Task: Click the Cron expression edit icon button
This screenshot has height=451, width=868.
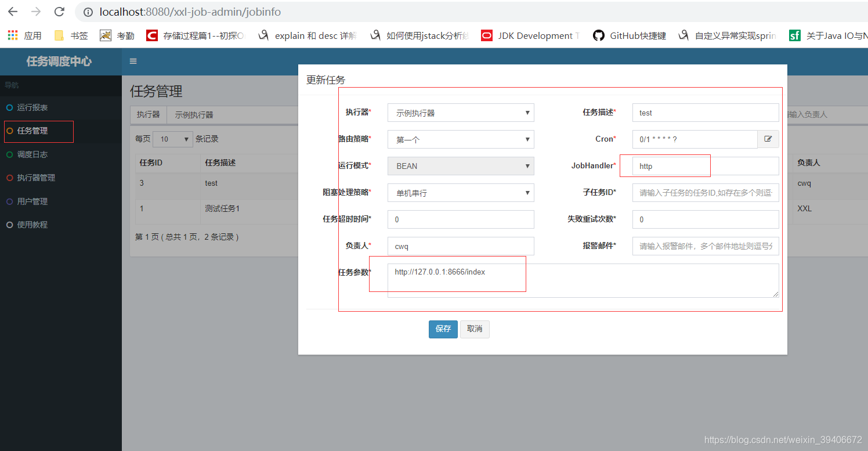Action: tap(768, 139)
